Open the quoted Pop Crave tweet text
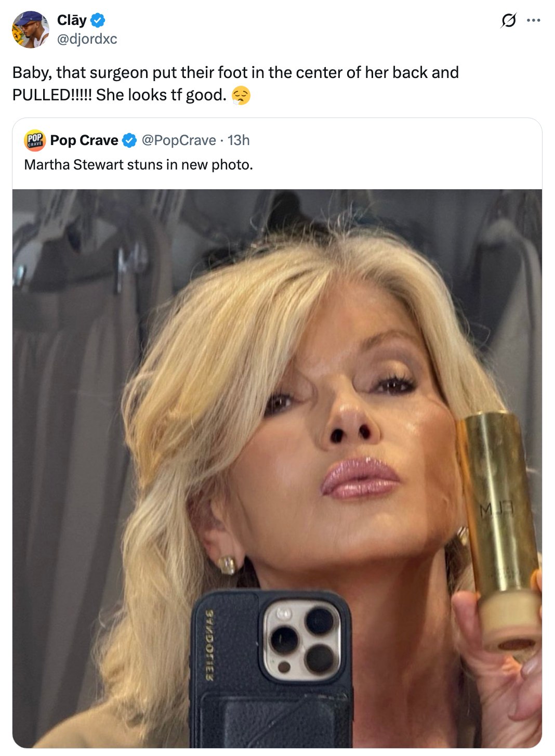 tap(138, 165)
